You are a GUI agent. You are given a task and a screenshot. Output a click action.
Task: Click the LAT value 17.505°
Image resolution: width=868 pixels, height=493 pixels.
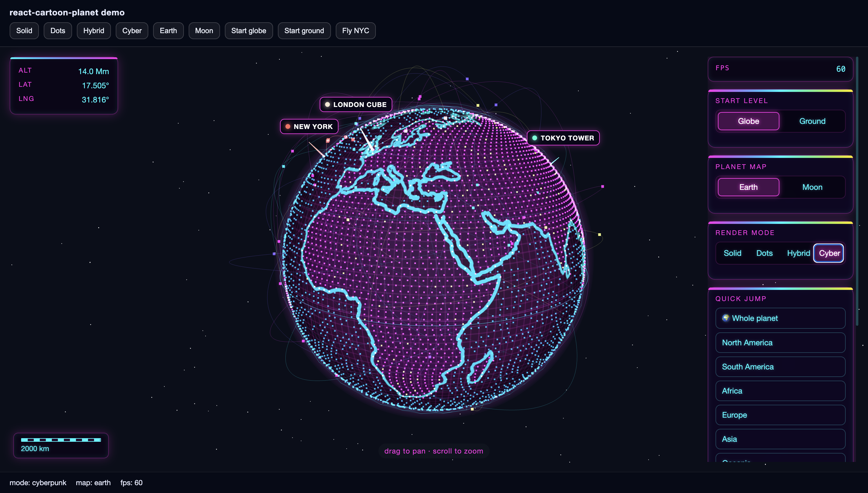[96, 86]
